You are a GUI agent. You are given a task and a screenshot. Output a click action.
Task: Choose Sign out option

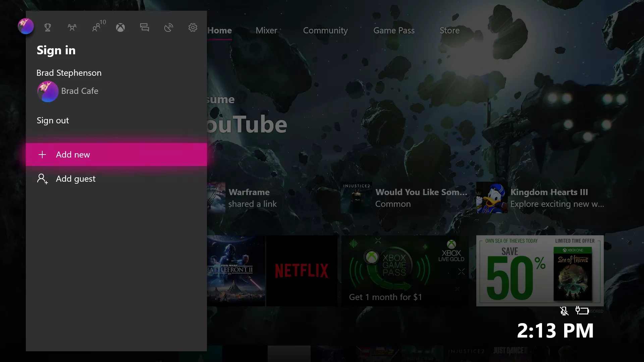pos(53,120)
